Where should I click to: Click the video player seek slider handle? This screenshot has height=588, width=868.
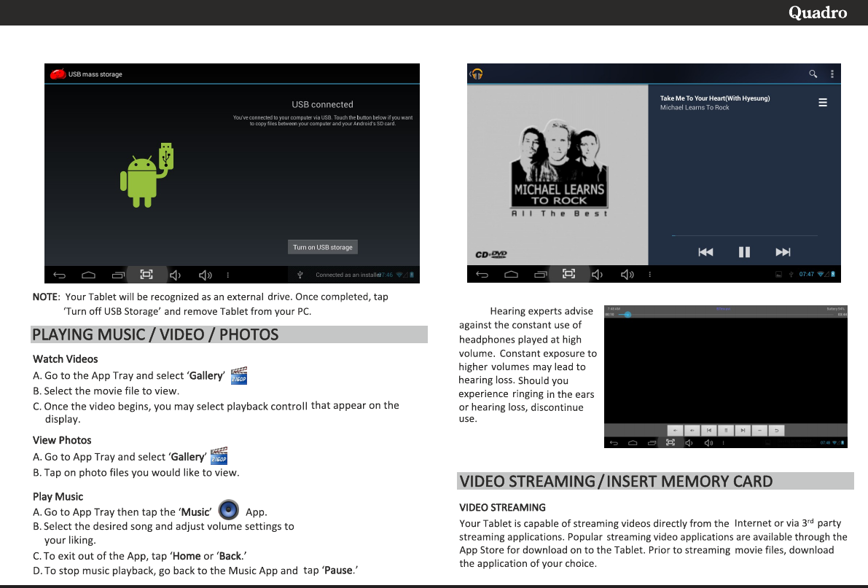tap(627, 315)
